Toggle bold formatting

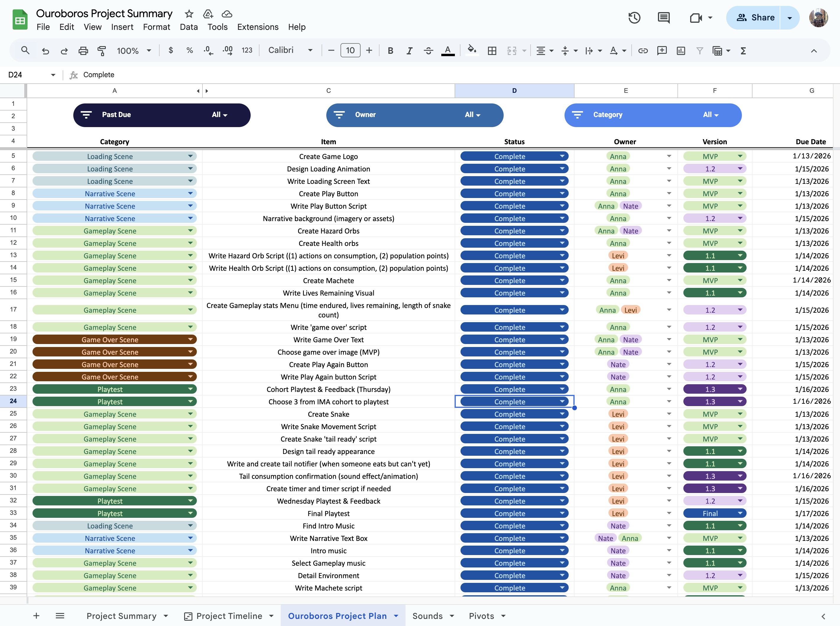tap(390, 51)
